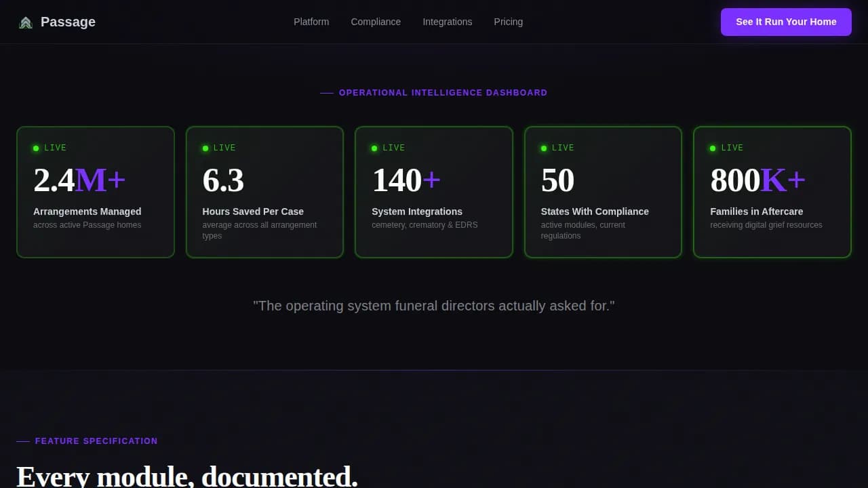Click the Feature Specification section label
Image resolution: width=868 pixels, height=488 pixels.
point(96,441)
